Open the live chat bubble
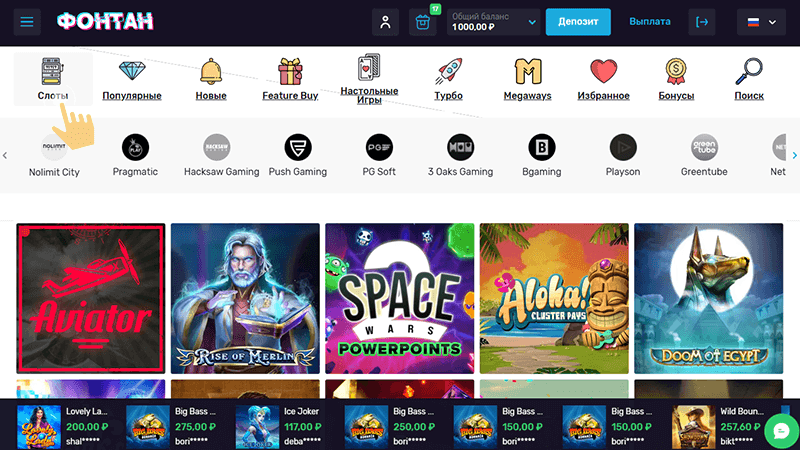Viewport: 800px width, 450px height. click(781, 431)
